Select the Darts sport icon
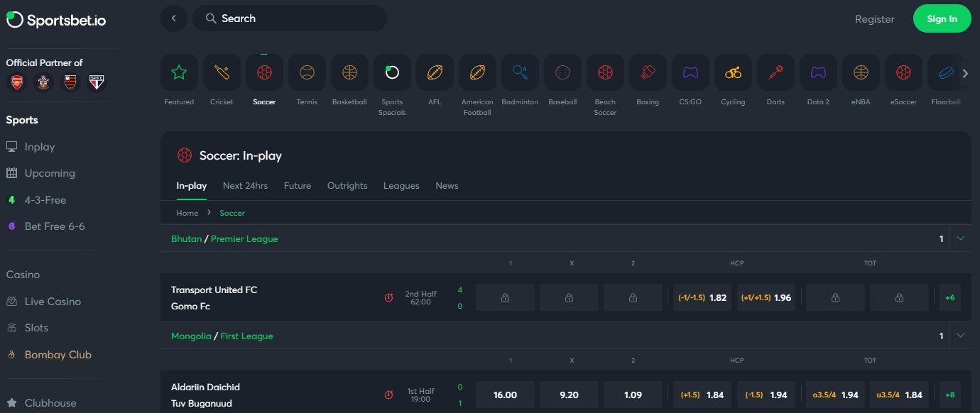This screenshot has height=413, width=980. 775,72
